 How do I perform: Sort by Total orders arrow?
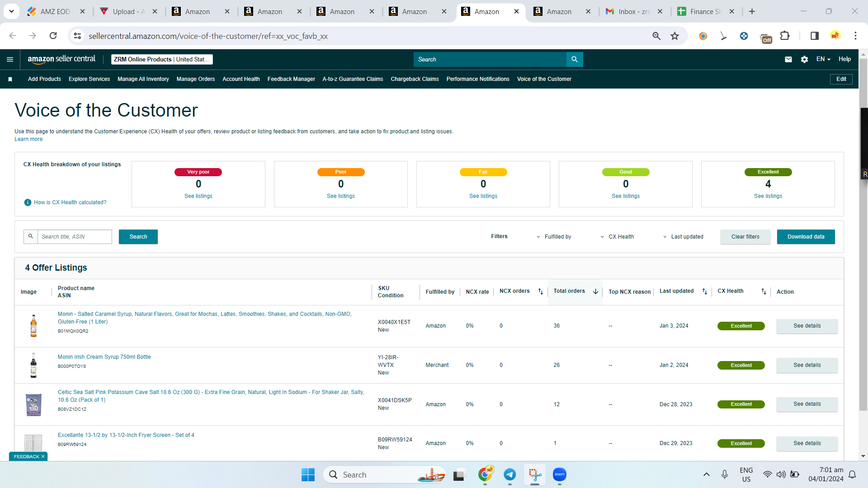[x=595, y=291]
